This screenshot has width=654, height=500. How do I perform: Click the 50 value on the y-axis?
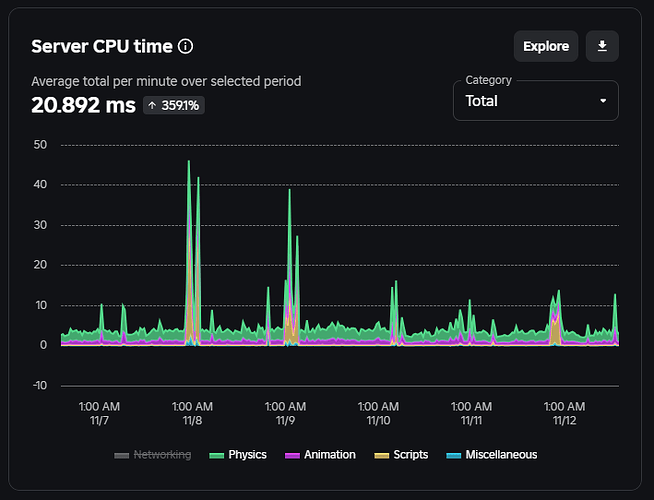[x=40, y=145]
